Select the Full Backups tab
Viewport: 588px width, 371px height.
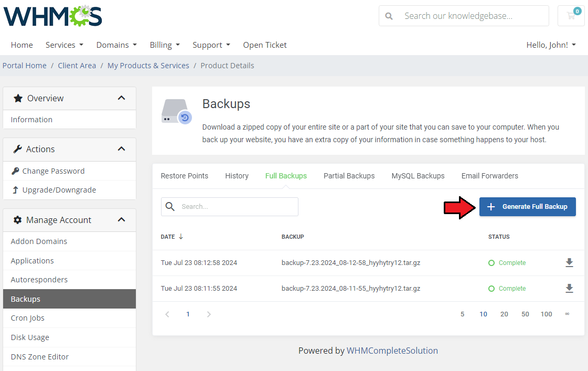[286, 176]
